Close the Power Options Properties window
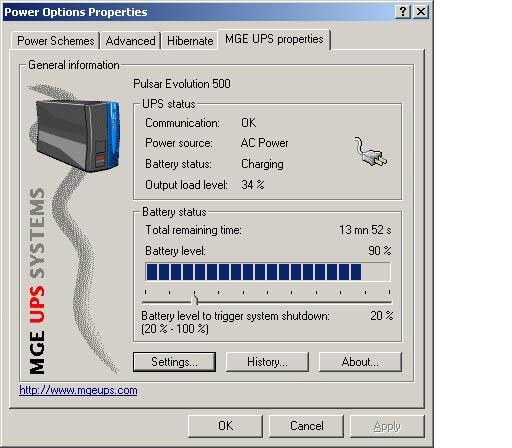The image size is (512, 448). (x=421, y=12)
